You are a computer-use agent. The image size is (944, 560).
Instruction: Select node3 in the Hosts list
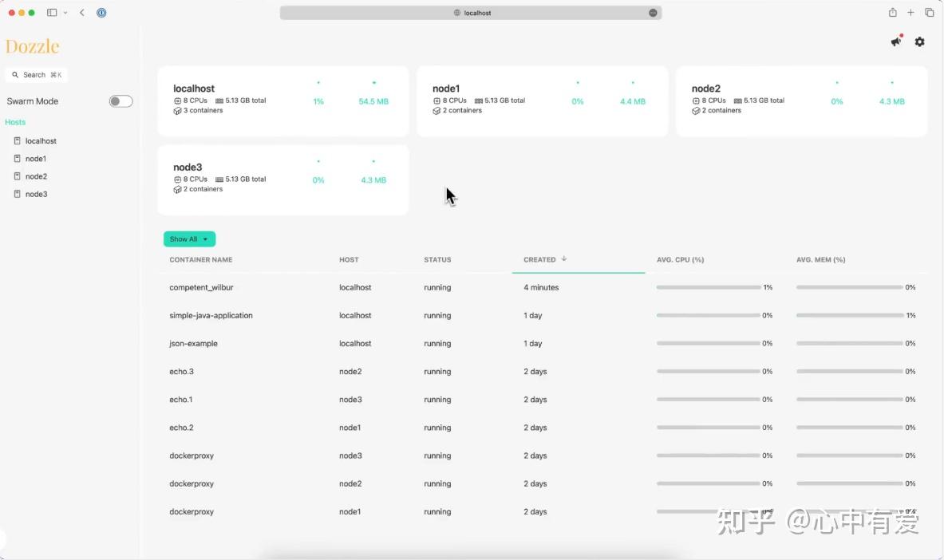pyautogui.click(x=36, y=194)
